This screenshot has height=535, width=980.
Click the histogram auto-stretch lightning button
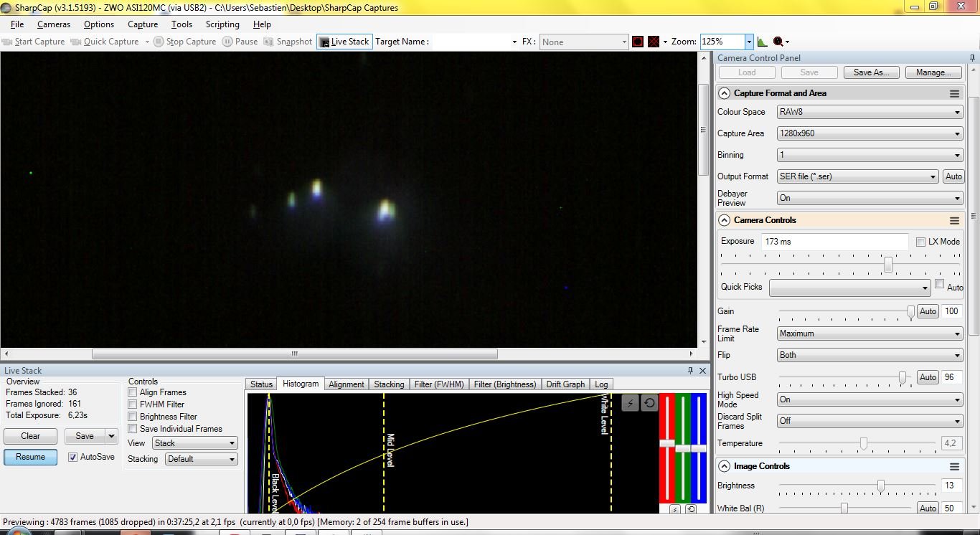[x=630, y=403]
